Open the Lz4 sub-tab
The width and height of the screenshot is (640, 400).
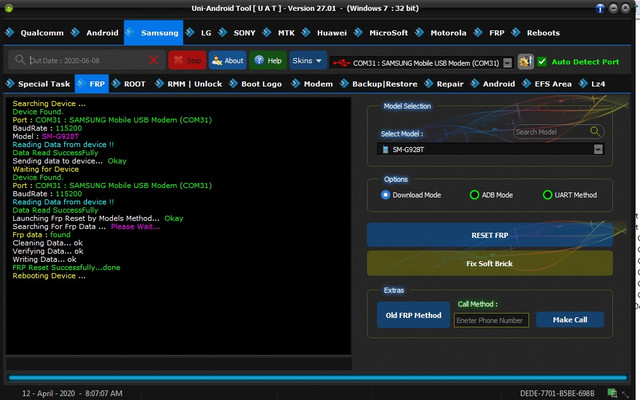(x=592, y=84)
